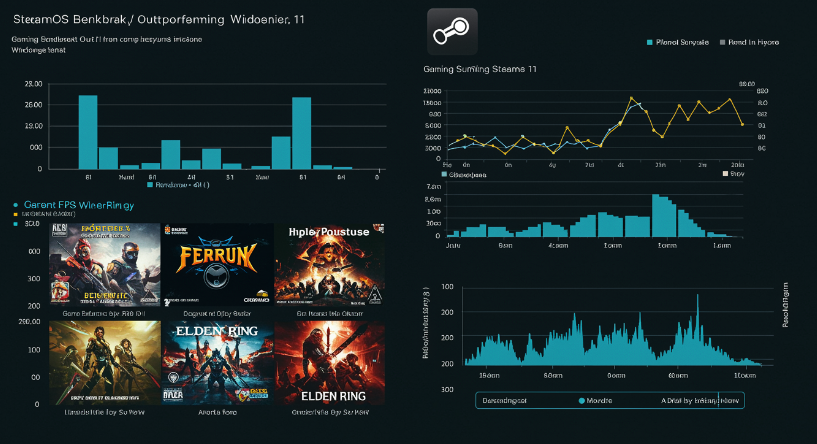Click the tall right-side bar in the bar chart
The image size is (817, 444).
click(x=302, y=133)
